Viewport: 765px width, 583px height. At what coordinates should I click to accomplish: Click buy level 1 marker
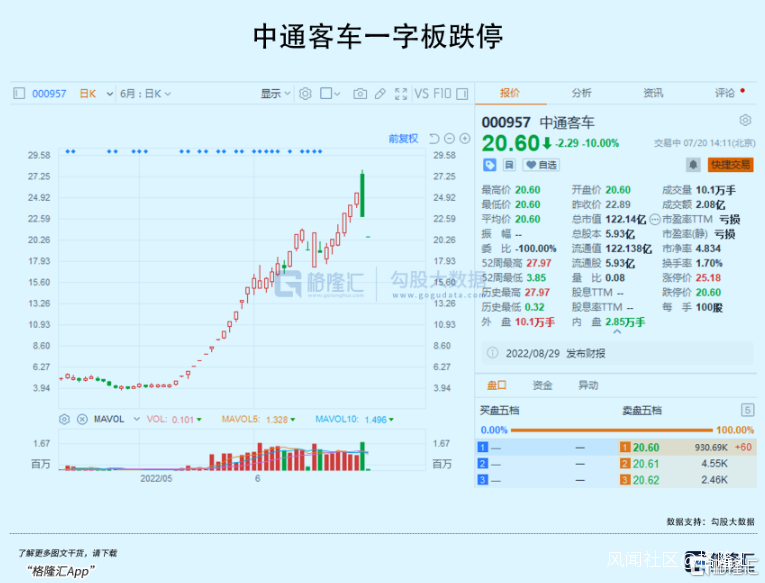coord(483,447)
